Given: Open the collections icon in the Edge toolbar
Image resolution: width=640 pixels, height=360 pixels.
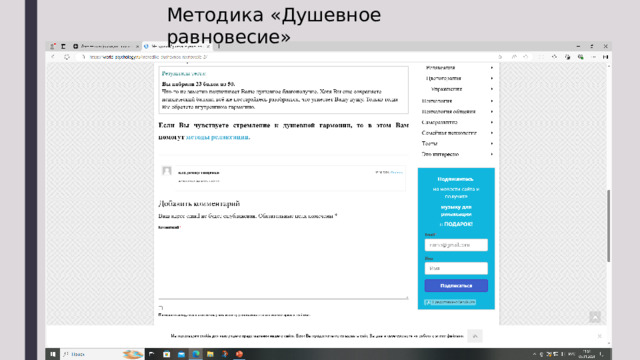Looking at the screenshot, I should coord(567,57).
